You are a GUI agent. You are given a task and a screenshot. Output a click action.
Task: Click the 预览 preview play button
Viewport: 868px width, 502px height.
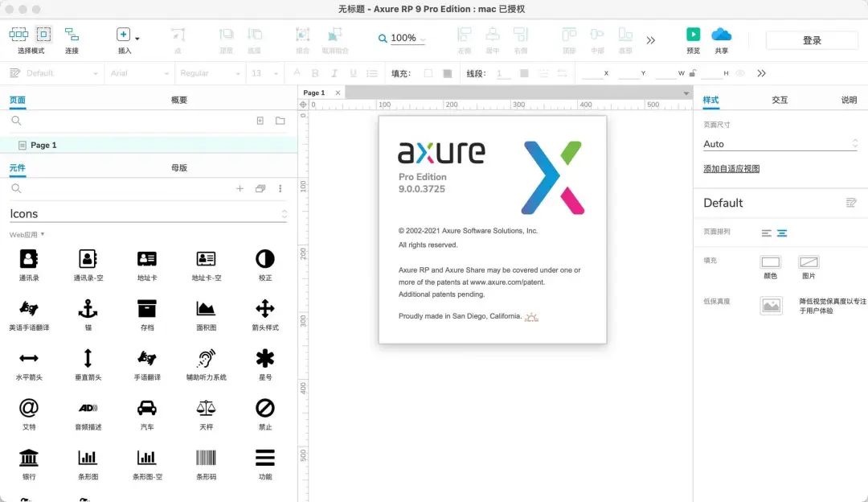pos(693,35)
